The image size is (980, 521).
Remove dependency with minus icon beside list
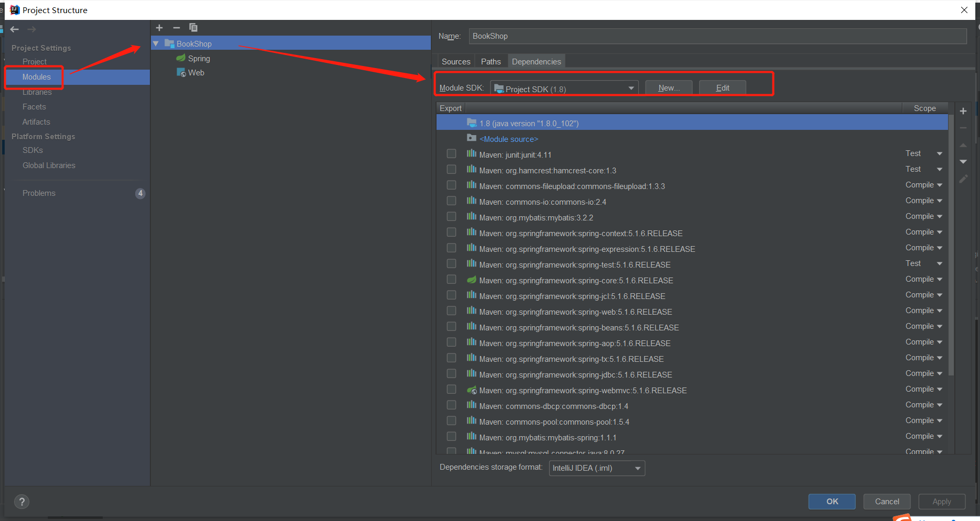[963, 128]
